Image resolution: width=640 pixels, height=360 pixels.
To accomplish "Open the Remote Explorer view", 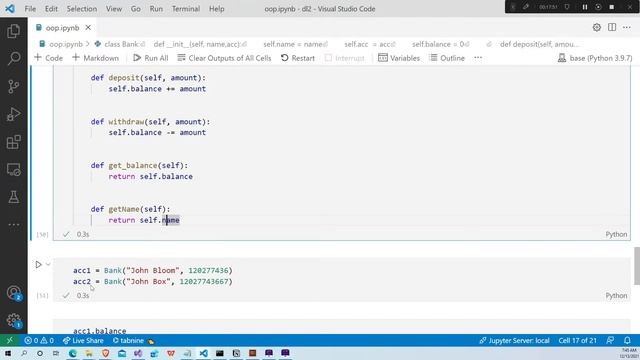I will pyautogui.click(x=13, y=169).
